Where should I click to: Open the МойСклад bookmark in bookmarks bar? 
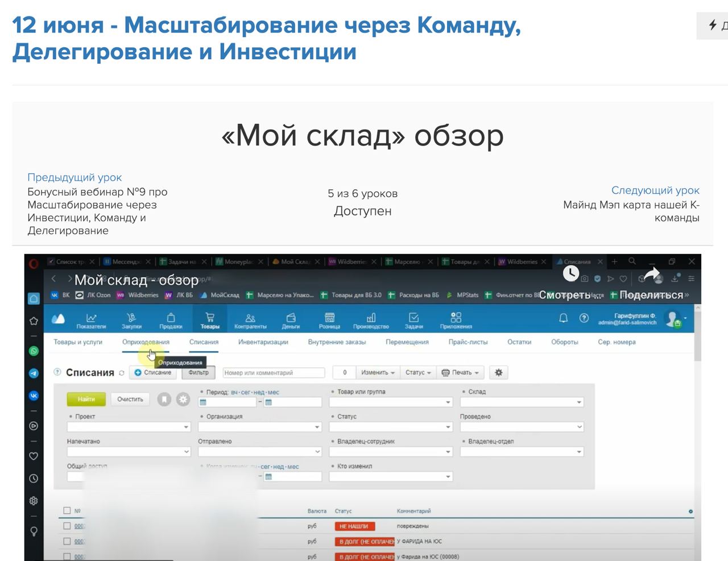pyautogui.click(x=220, y=295)
